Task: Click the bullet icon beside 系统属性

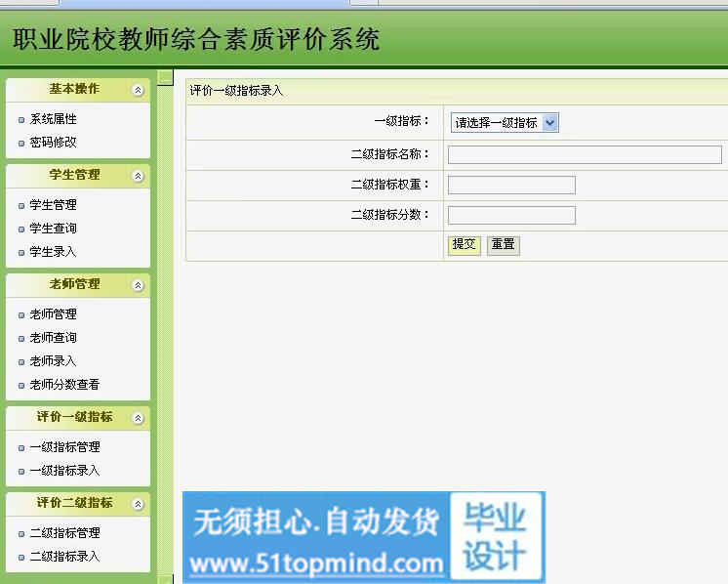Action: click(21, 120)
